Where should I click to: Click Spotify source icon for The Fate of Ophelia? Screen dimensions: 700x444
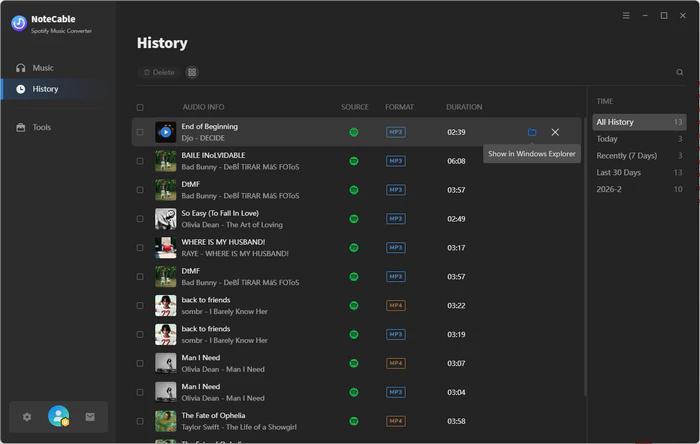coord(354,421)
